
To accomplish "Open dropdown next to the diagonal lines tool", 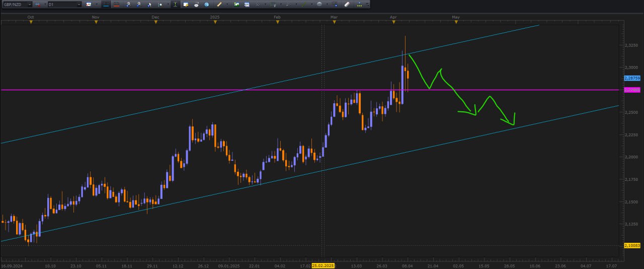I will (x=266, y=5).
